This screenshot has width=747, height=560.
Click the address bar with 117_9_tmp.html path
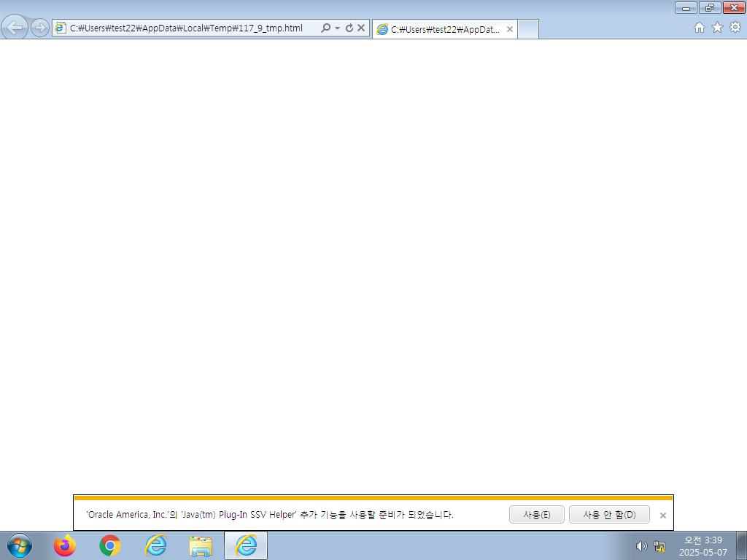pyautogui.click(x=186, y=28)
